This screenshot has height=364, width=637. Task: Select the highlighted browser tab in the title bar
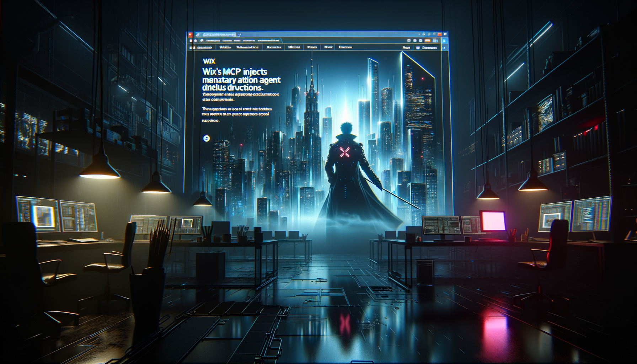[219, 34]
